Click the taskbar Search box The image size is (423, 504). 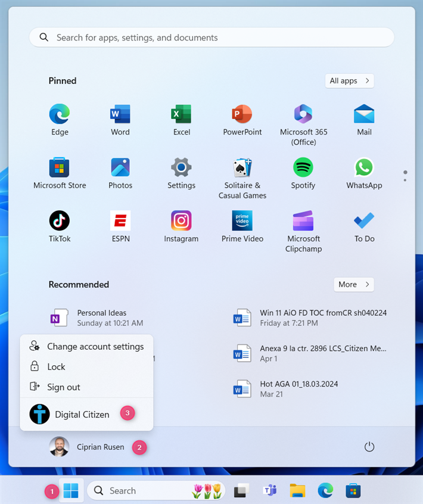tap(156, 490)
